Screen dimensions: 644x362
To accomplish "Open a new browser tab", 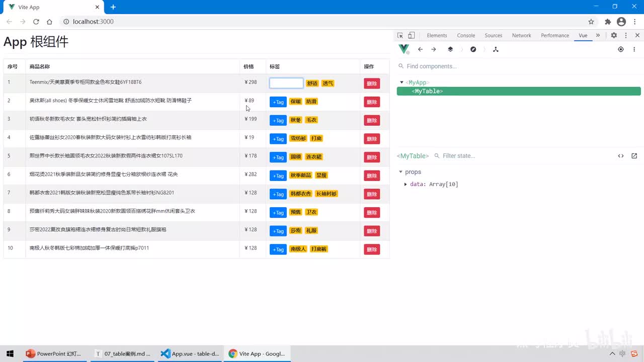I will tap(113, 7).
